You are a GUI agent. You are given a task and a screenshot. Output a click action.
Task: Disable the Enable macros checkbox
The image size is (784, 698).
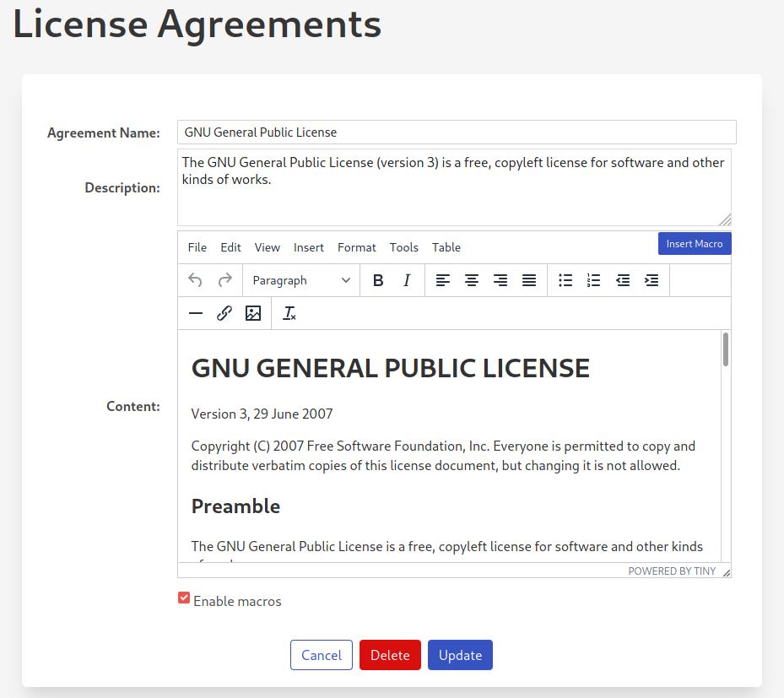click(x=184, y=598)
